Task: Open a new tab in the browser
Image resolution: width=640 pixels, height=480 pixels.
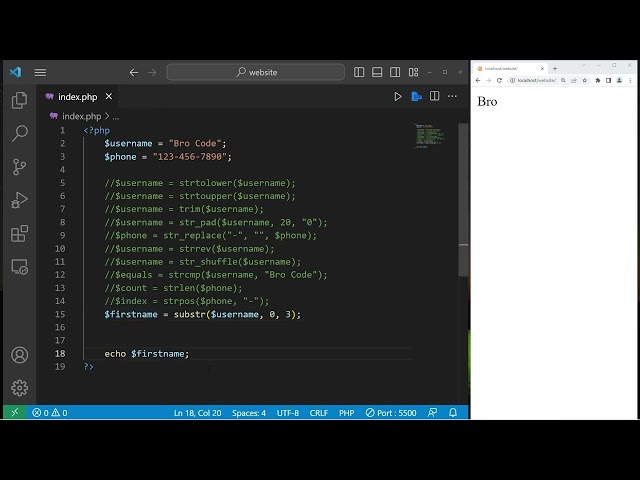Action: pyautogui.click(x=555, y=69)
